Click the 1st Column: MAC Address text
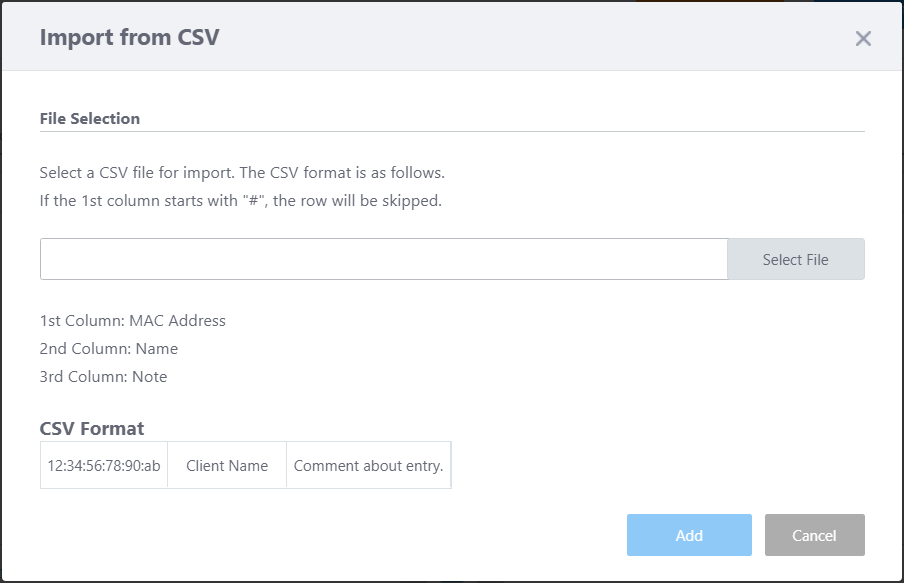 pos(132,321)
